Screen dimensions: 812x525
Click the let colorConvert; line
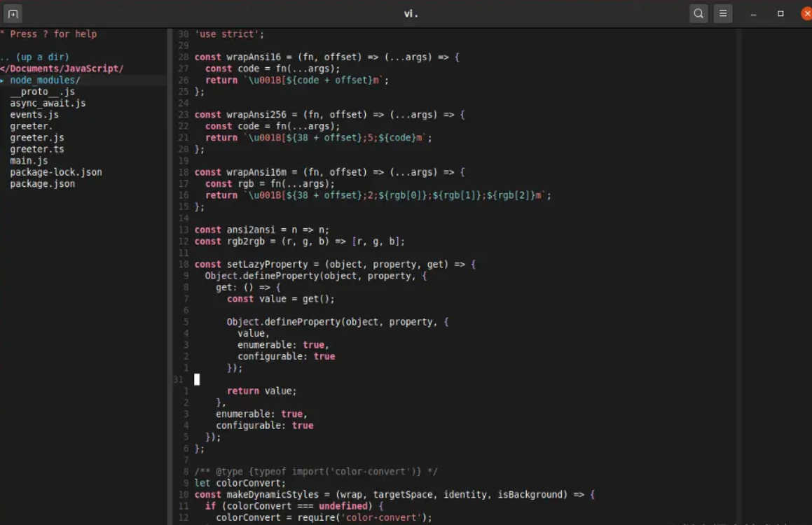(x=240, y=483)
